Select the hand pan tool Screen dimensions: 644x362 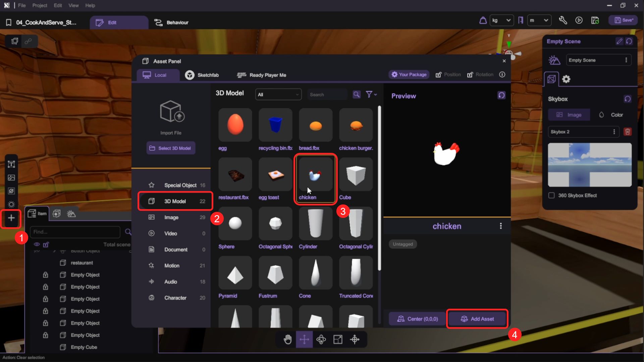(287, 340)
